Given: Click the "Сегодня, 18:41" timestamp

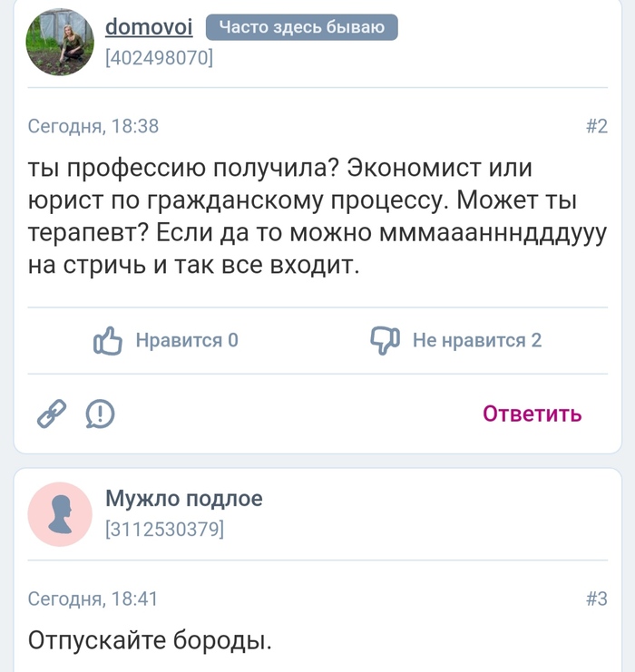Looking at the screenshot, I should 93,599.
